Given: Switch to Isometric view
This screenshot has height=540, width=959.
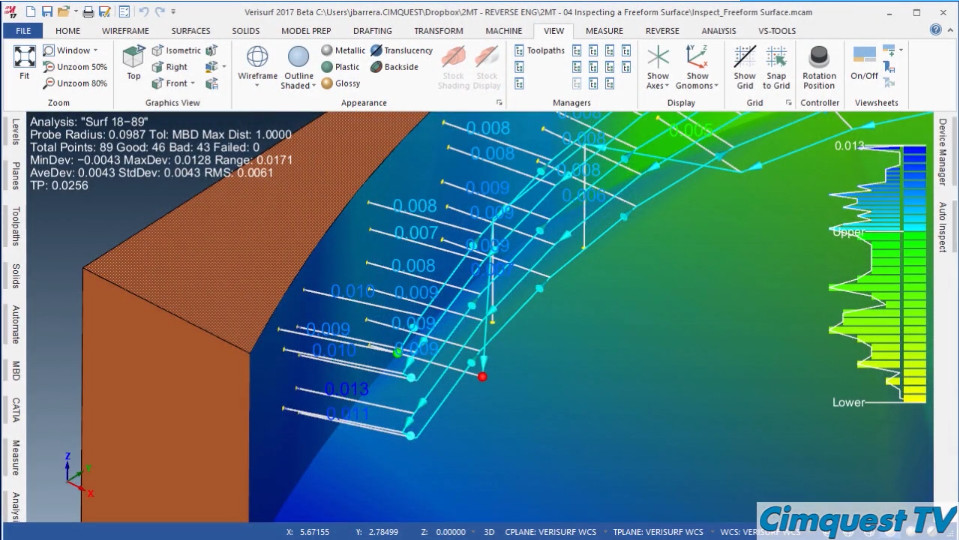Looking at the screenshot, I should 176,50.
